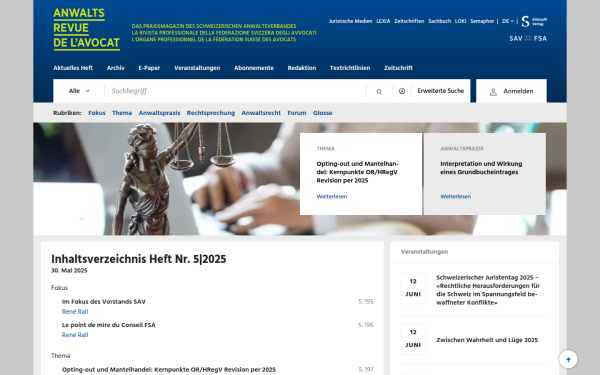
Task: Click the LOKI top link
Action: (x=460, y=21)
